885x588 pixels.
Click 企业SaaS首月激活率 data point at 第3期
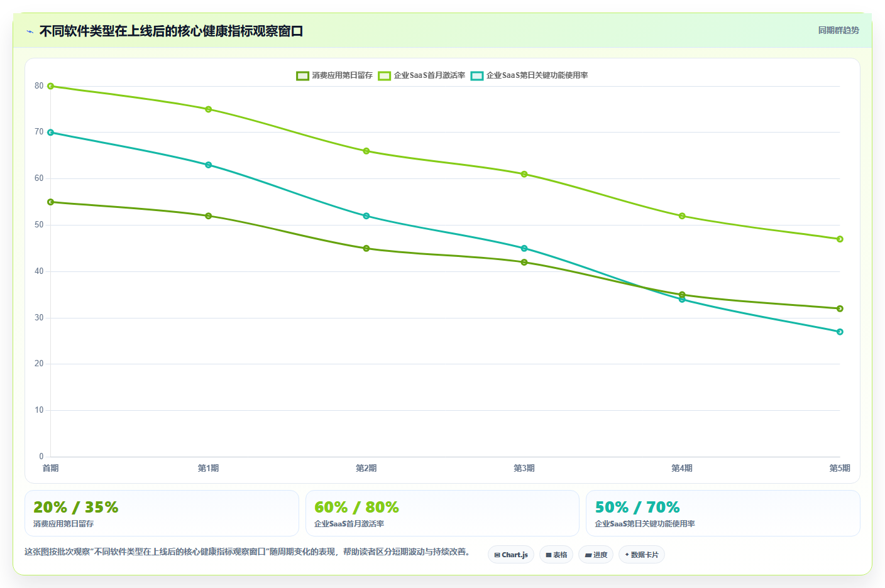pos(524,174)
